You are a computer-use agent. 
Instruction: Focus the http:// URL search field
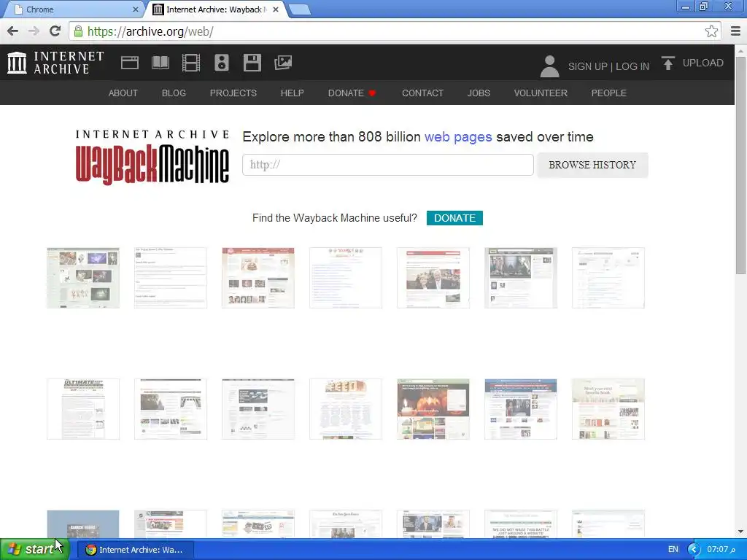point(388,165)
